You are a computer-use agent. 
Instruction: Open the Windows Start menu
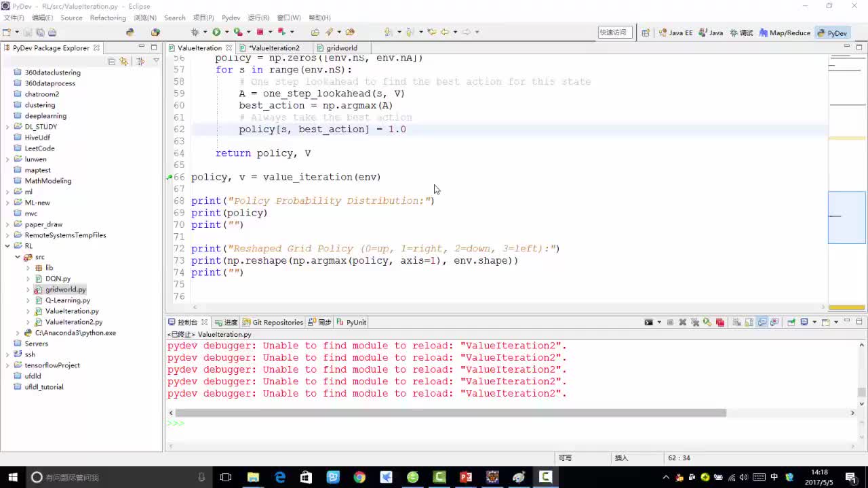[x=12, y=477]
